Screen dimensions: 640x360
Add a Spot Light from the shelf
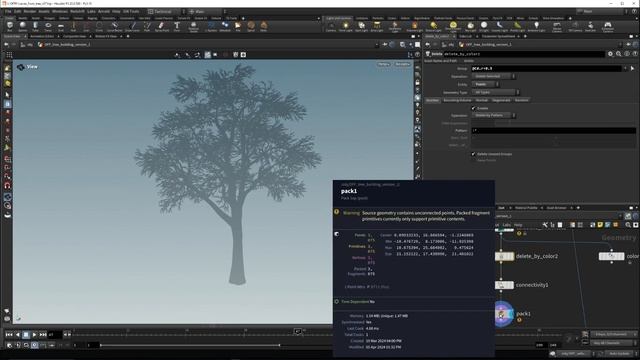point(361,27)
